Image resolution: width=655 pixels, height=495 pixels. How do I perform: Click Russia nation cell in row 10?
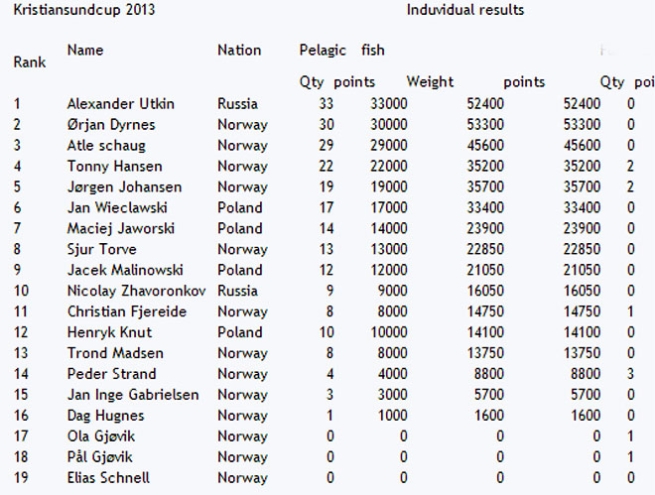tap(237, 291)
